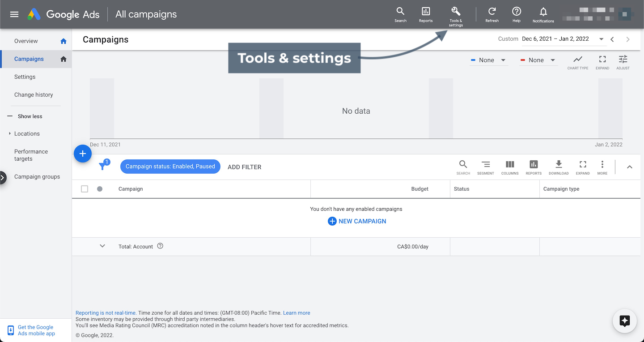644x342 pixels.
Task: Open Search in the top bar
Action: (400, 15)
